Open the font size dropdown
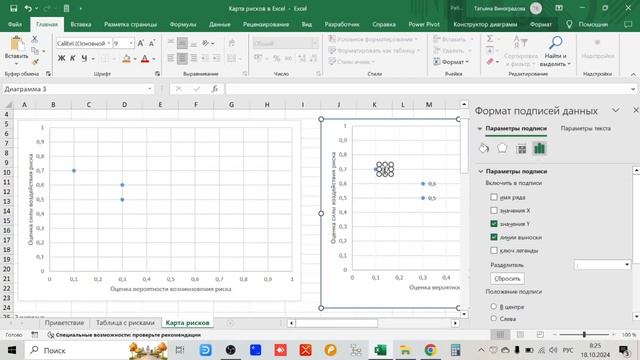 click(x=131, y=43)
